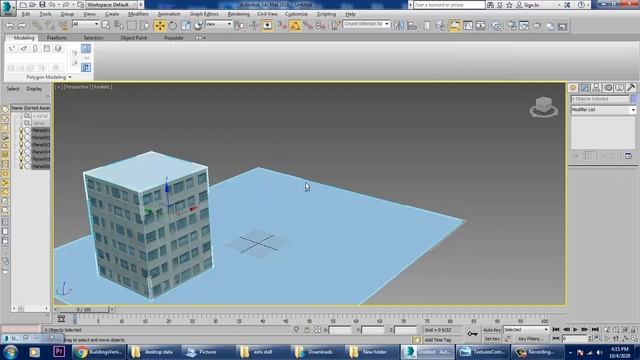640x360 pixels.
Task: Open the Hierarchy command panel tab
Action: 596,87
